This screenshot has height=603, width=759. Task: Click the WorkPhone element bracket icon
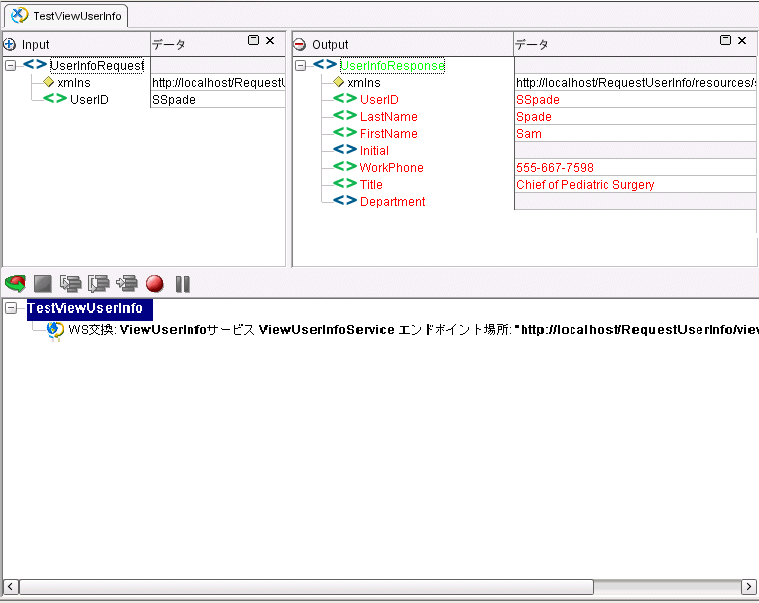click(x=345, y=166)
